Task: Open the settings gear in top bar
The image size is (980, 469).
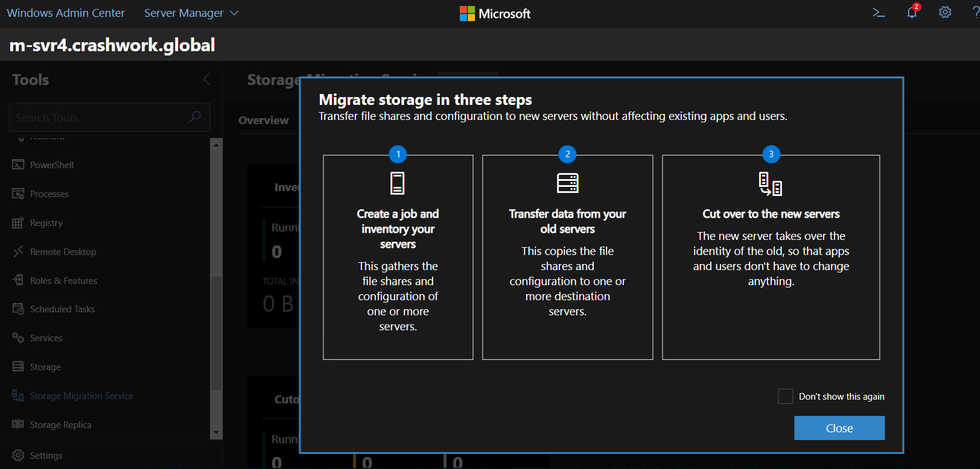Action: 945,13
